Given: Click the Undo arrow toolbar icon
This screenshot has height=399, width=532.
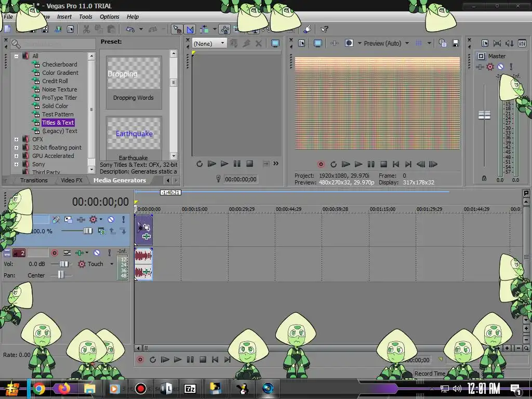Looking at the screenshot, I should 130,29.
